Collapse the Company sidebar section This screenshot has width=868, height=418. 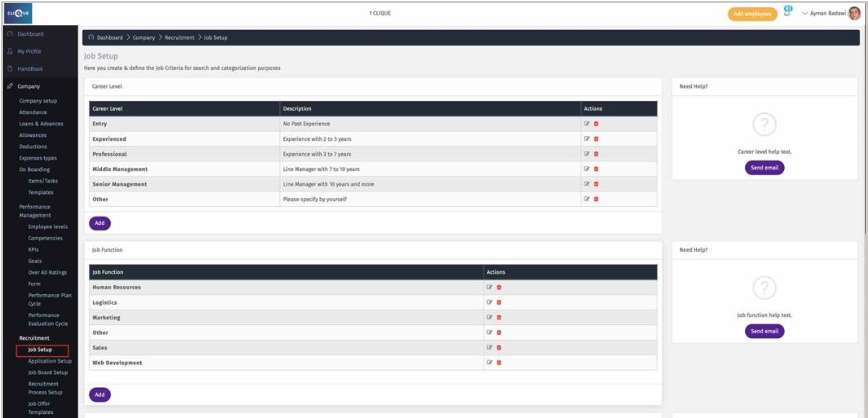(29, 87)
